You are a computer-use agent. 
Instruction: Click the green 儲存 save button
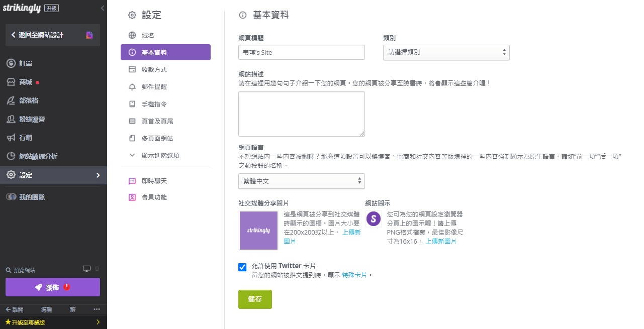click(255, 299)
